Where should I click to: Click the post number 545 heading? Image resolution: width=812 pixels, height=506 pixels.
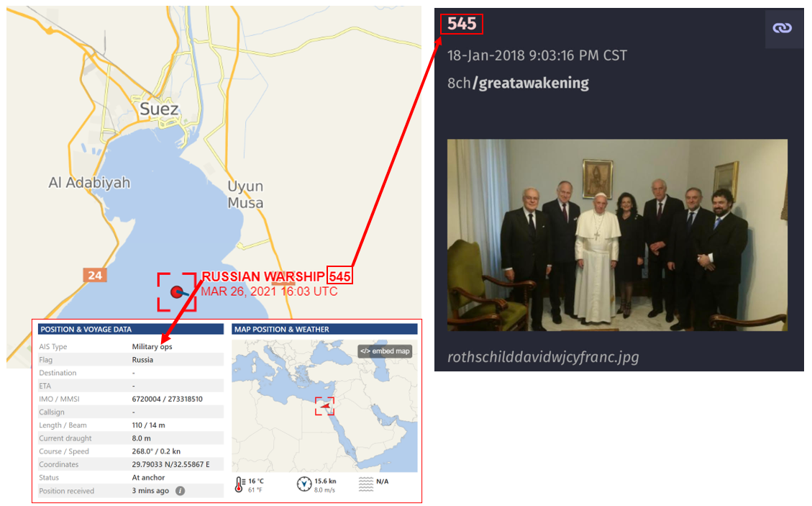(x=462, y=24)
